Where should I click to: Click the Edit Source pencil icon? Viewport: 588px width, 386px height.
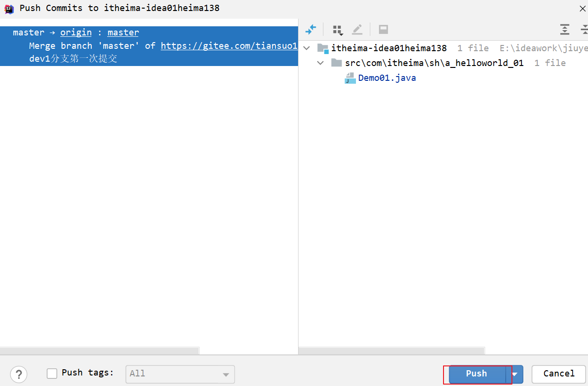coord(357,30)
